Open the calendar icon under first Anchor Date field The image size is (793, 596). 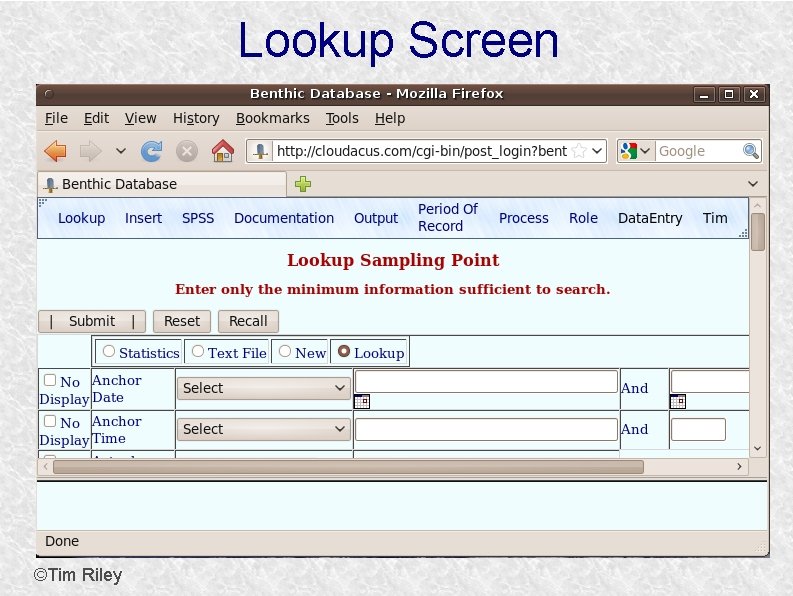pos(362,402)
